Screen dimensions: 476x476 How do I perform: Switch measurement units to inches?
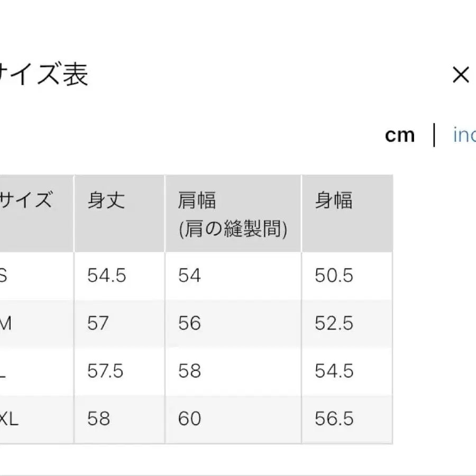pos(464,136)
